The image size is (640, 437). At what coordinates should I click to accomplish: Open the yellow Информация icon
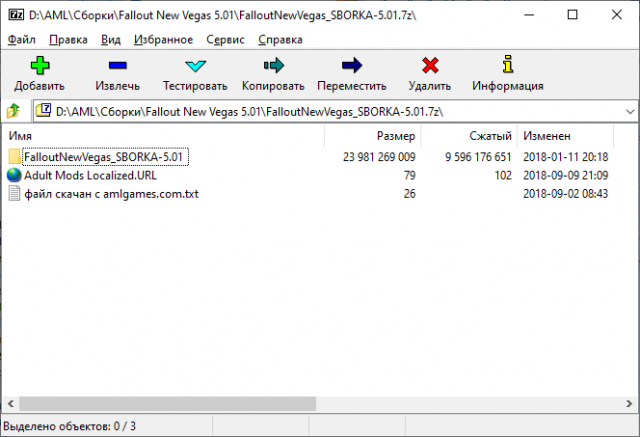[x=508, y=67]
